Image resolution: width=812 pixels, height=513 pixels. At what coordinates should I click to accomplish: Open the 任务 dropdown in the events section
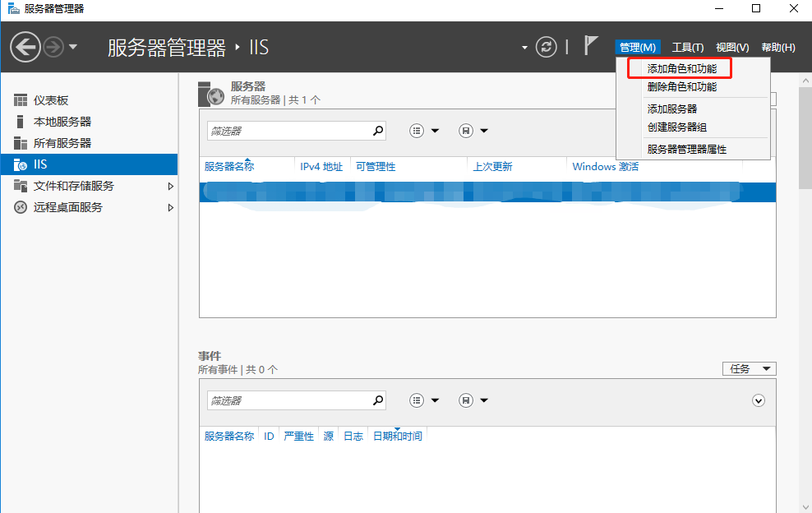pos(749,368)
